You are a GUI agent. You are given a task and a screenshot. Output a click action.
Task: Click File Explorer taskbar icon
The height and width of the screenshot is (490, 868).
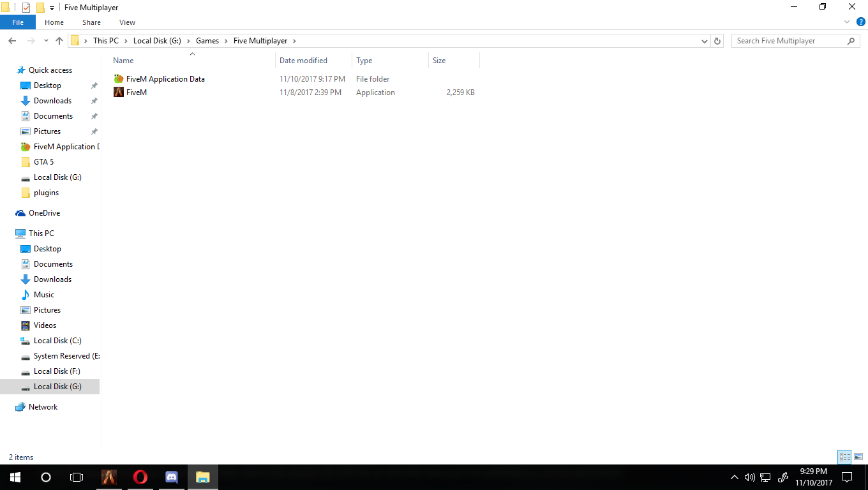click(x=202, y=477)
